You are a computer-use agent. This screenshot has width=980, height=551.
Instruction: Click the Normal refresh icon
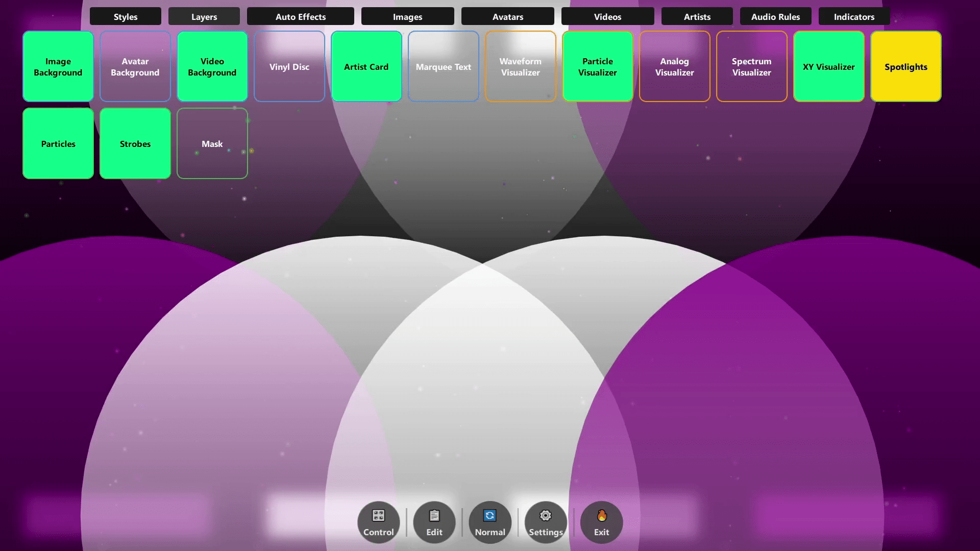pyautogui.click(x=489, y=516)
